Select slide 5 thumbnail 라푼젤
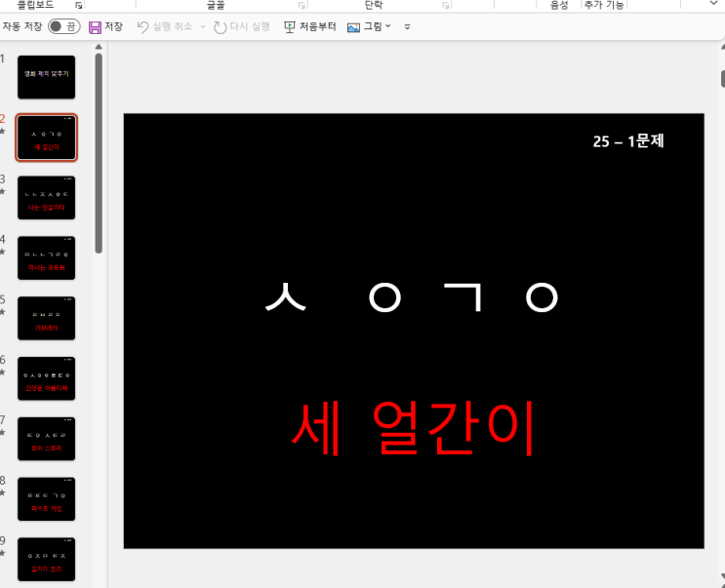725x588 pixels. (46, 318)
